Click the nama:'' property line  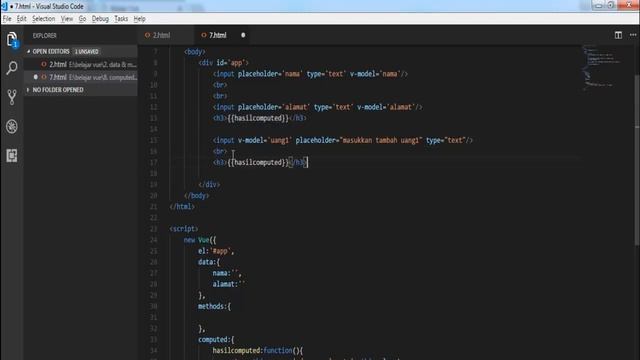[x=227, y=273]
